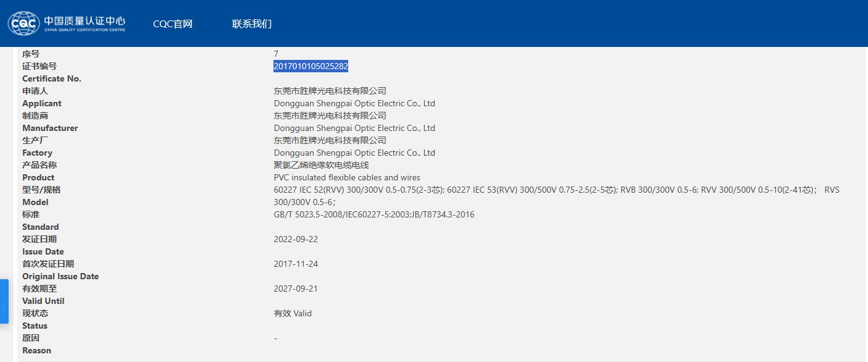Click the 产品名称 label
This screenshot has width=868, height=362.
pyautogui.click(x=40, y=165)
